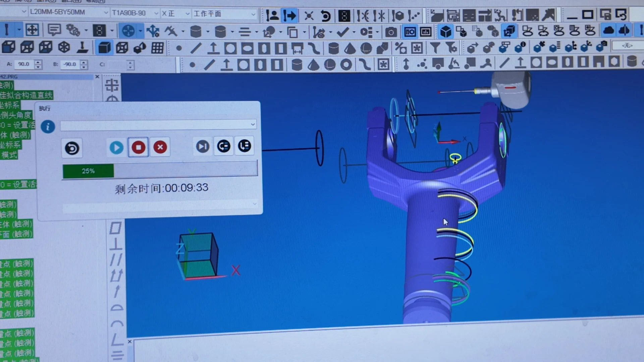This screenshot has height=362, width=644.
Task: Click the B angle field showing -90.0
Action: tap(70, 64)
